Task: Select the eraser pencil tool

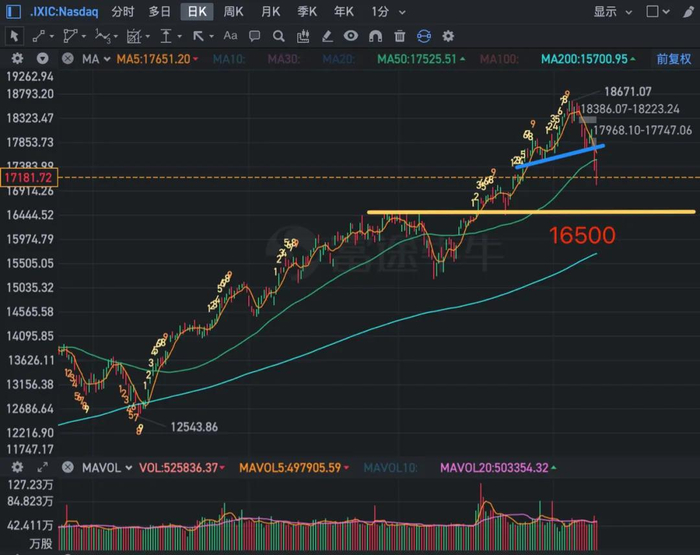Action: pos(327,36)
